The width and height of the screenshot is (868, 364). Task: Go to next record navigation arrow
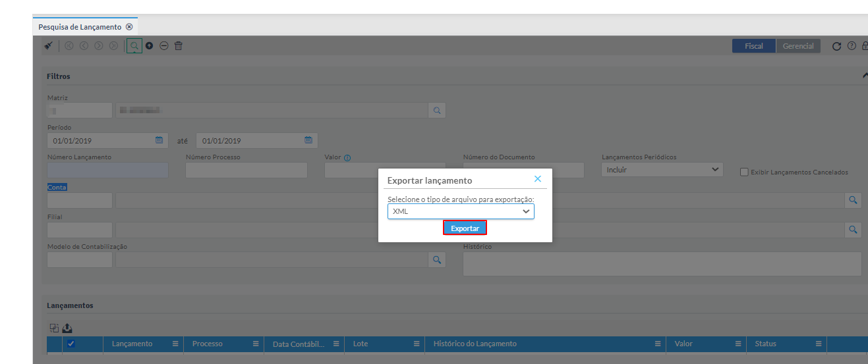coord(99,46)
